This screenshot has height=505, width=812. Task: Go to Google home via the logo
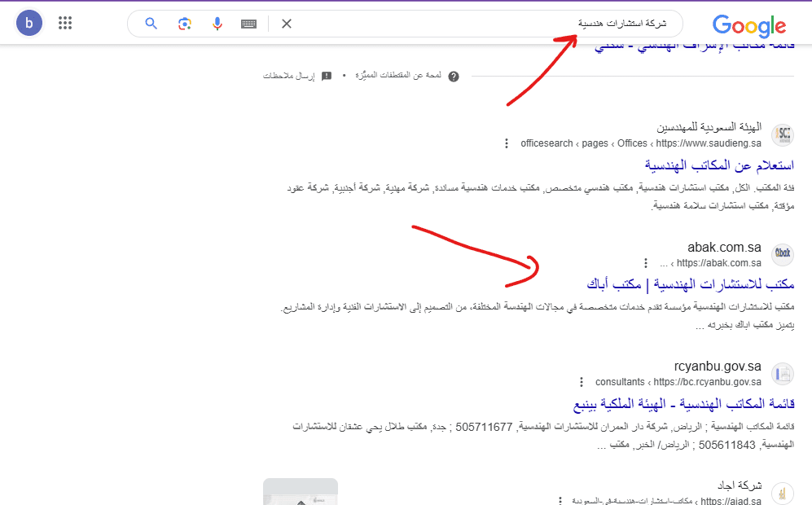(x=748, y=26)
